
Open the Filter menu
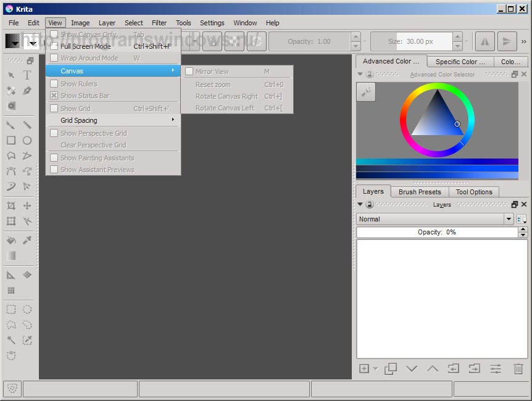(159, 23)
